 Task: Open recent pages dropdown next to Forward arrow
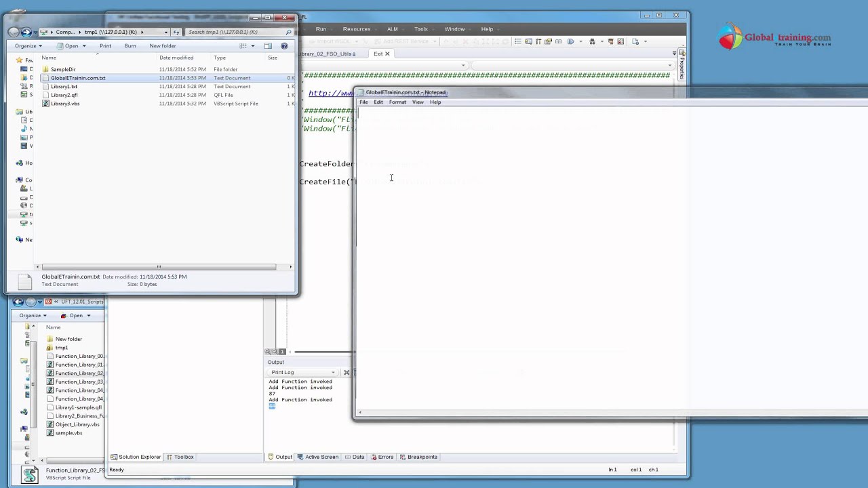(x=35, y=32)
